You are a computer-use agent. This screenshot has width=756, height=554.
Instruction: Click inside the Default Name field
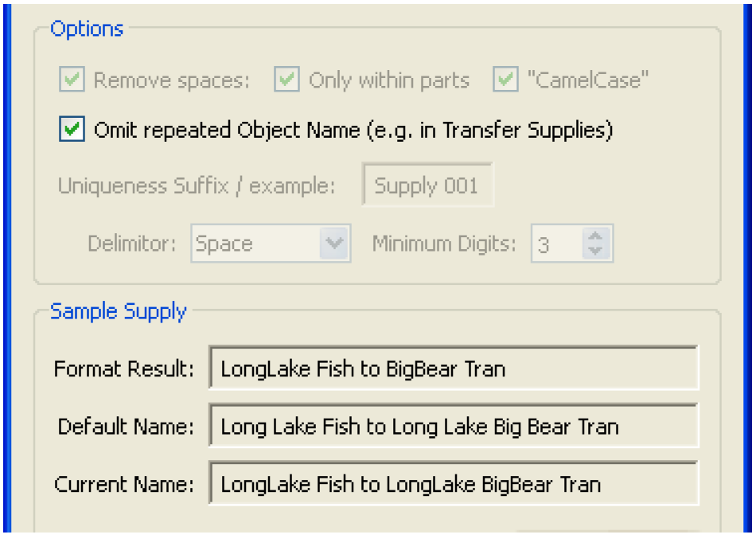453,427
